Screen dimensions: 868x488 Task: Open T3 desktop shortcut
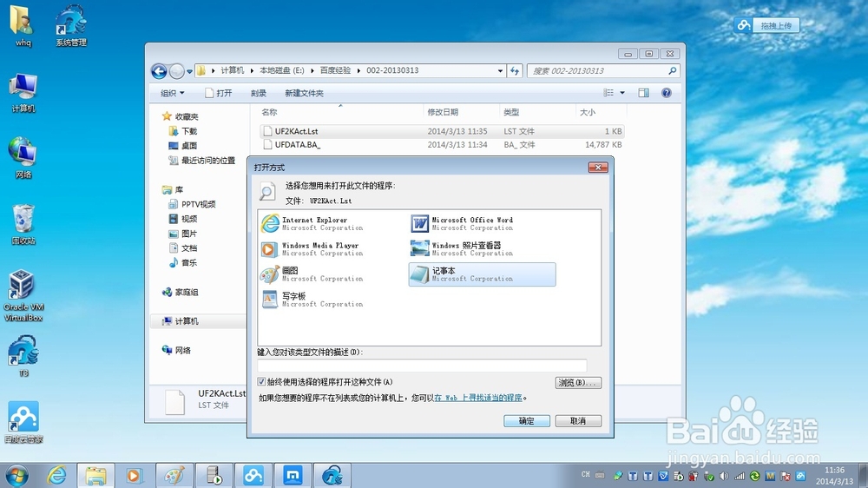[23, 356]
